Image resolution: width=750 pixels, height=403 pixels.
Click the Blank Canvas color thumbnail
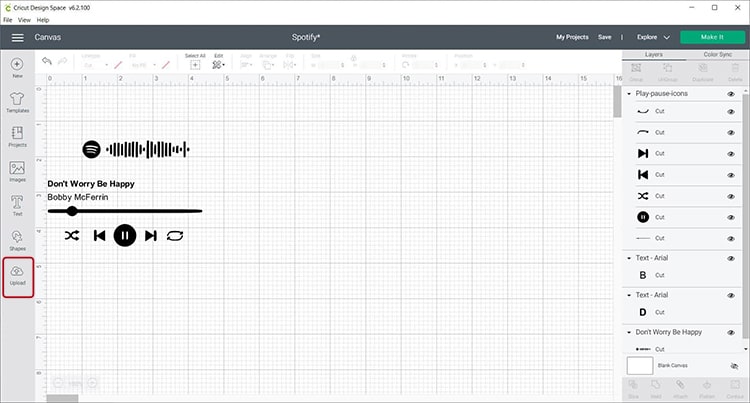(640, 366)
